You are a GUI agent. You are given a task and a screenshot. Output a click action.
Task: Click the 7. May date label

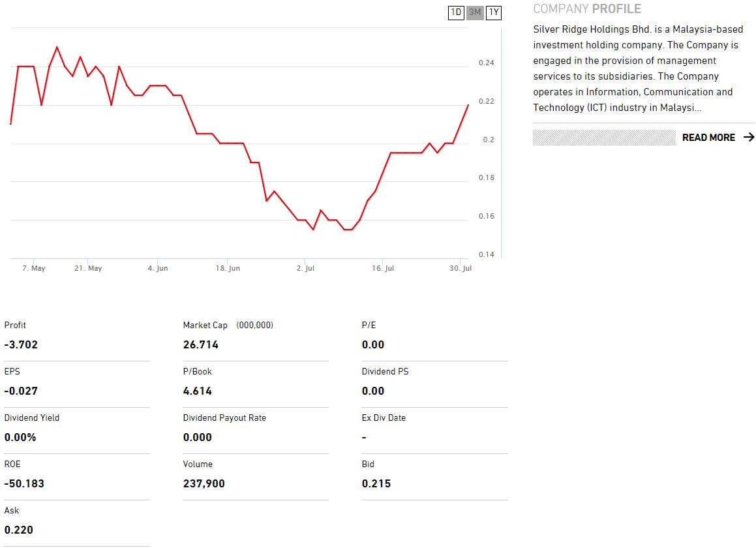[34, 268]
